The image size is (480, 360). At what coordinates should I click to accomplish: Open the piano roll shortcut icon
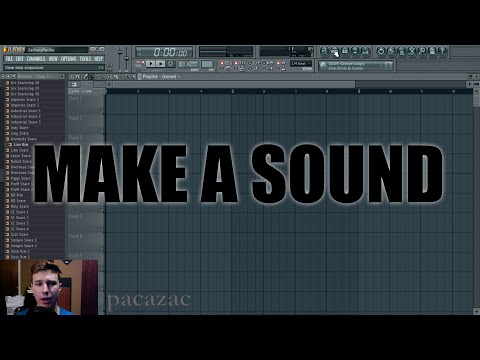pos(345,51)
